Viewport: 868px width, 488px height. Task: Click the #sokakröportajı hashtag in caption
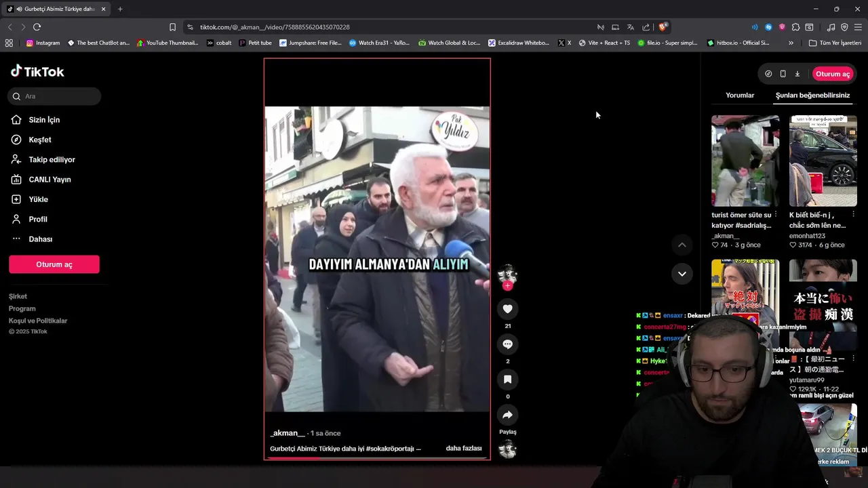[x=390, y=449]
